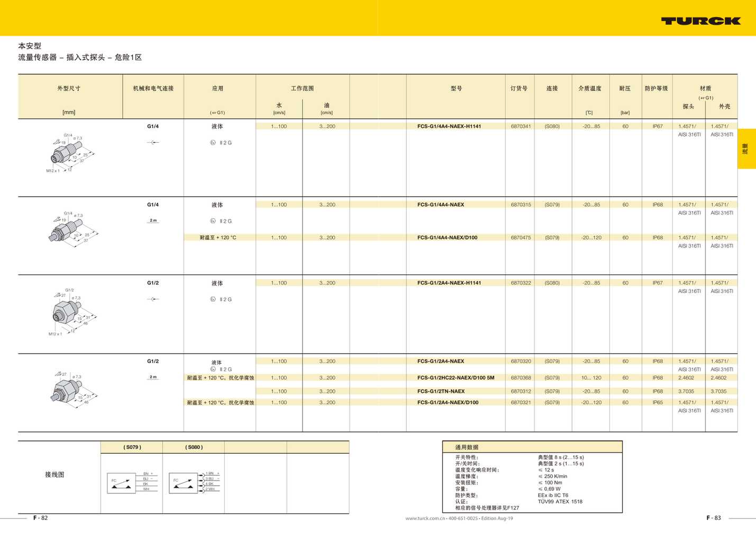This screenshot has height=534, width=756.
Task: Click order number 6870368
Action: pos(521,378)
